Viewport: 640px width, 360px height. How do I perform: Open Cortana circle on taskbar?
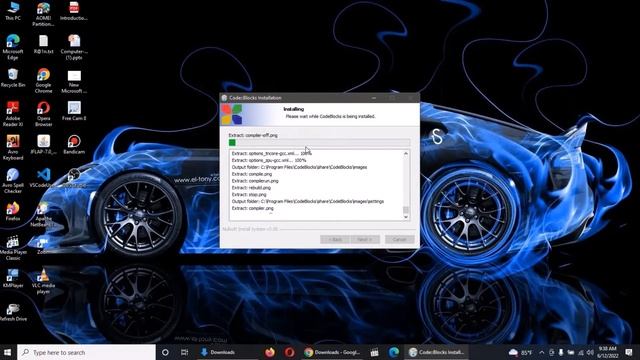tap(165, 352)
